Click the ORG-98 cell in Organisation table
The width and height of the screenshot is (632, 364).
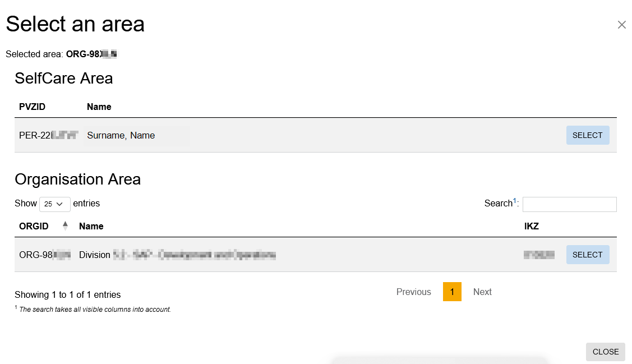pyautogui.click(x=45, y=255)
